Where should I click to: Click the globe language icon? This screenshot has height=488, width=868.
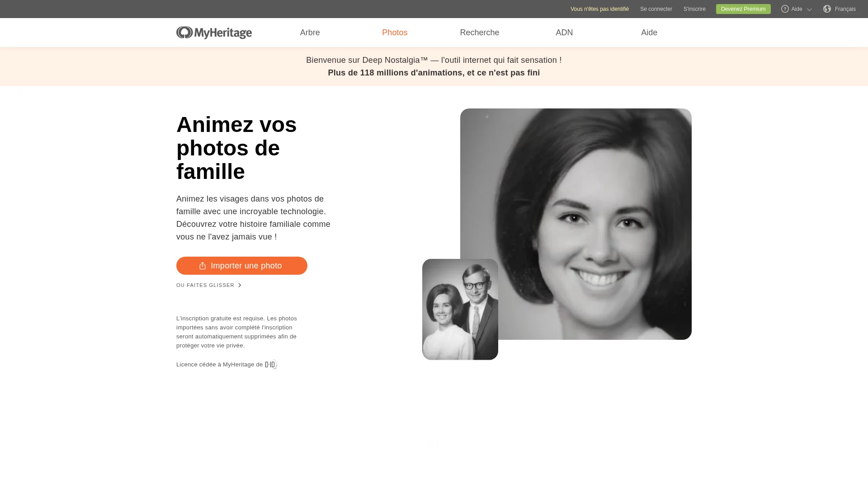coord(827,9)
